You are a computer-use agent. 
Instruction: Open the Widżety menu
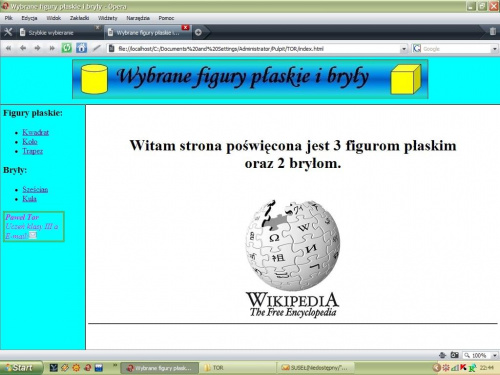pyautogui.click(x=108, y=18)
